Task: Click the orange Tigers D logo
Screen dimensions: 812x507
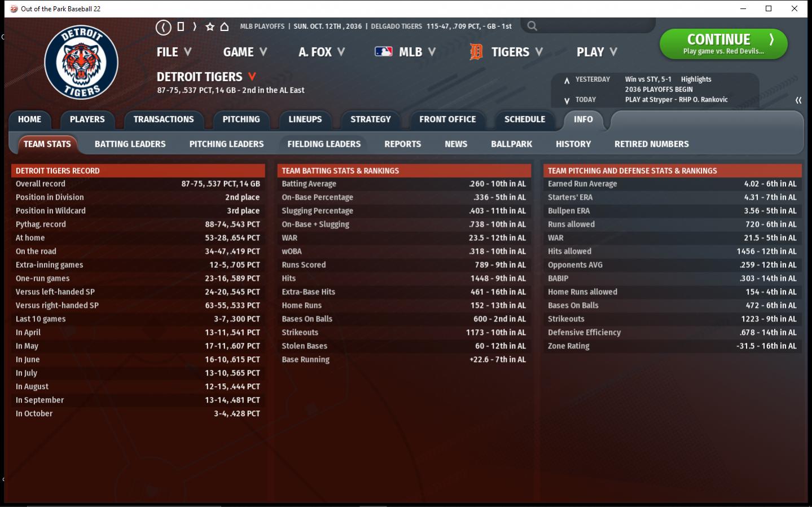Action: click(476, 52)
